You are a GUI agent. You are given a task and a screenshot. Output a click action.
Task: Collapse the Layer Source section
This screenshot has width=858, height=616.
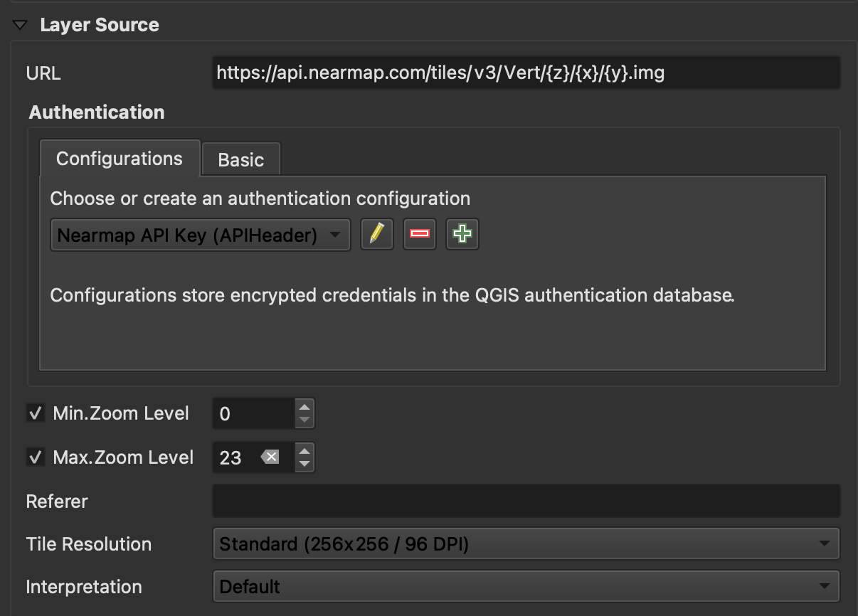19,24
